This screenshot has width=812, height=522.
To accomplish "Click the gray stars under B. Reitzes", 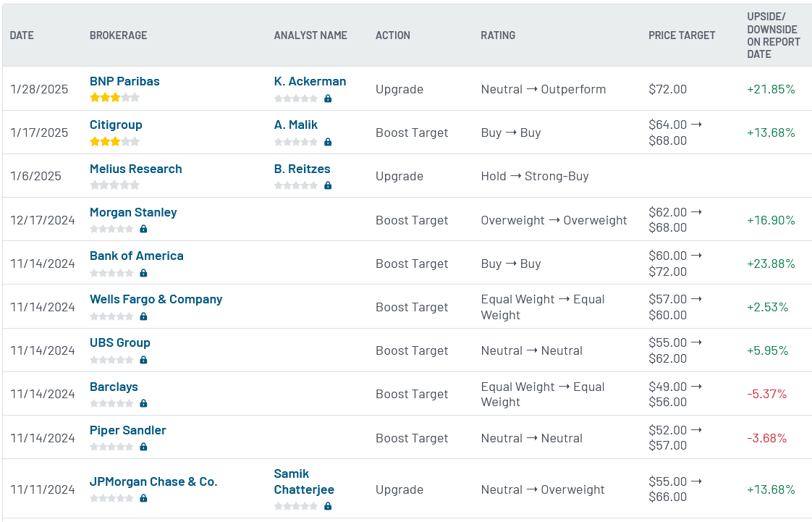I will (x=296, y=185).
